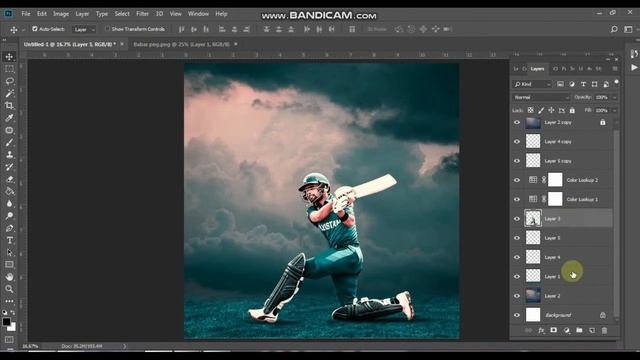Image resolution: width=640 pixels, height=360 pixels.
Task: Hide the Layer 2 copy layer
Action: (x=517, y=122)
